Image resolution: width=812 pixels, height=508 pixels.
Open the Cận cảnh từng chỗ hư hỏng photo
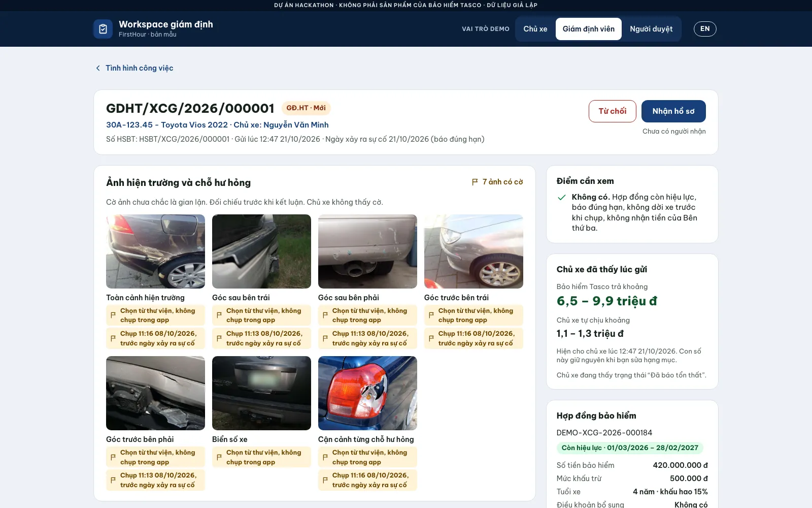click(367, 393)
